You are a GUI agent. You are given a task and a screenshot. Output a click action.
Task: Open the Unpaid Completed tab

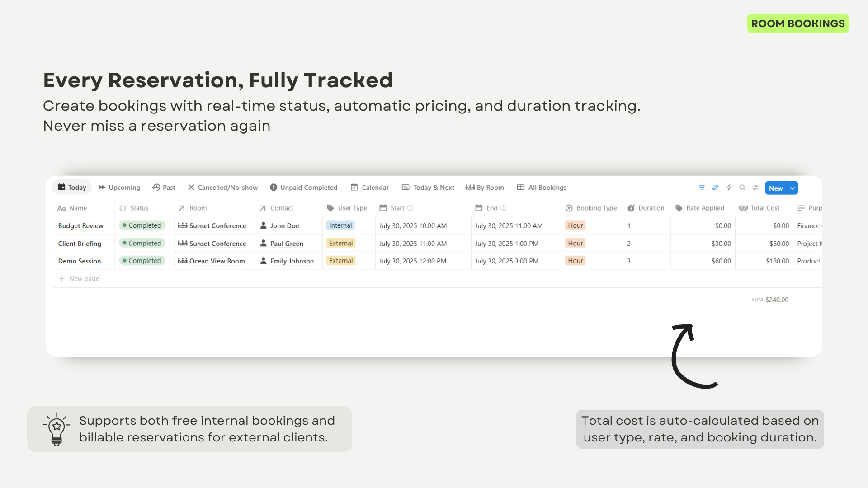304,187
